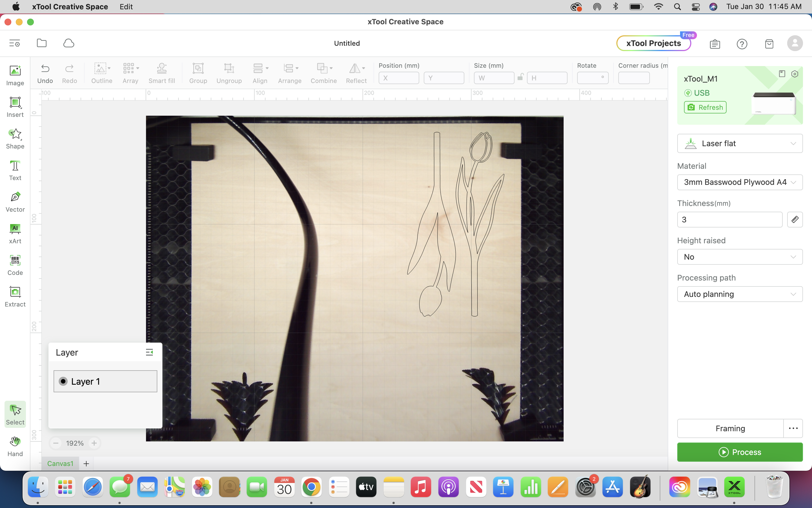Open the 3mm Basswood Plywood material dropdown
The height and width of the screenshot is (508, 812).
point(740,182)
